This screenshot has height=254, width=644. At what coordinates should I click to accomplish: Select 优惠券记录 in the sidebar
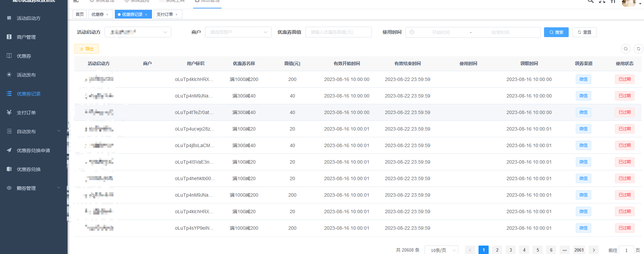pyautogui.click(x=34, y=94)
